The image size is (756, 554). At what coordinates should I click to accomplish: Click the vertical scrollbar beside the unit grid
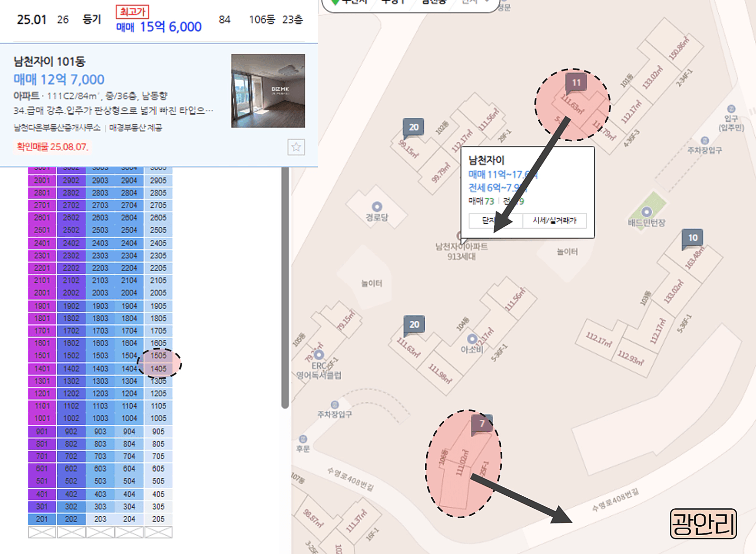click(x=285, y=287)
